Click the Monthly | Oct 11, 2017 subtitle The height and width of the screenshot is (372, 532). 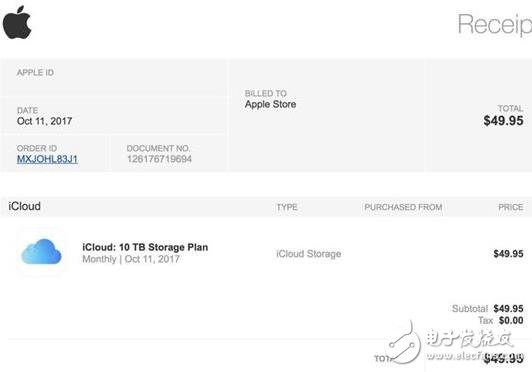click(x=131, y=259)
